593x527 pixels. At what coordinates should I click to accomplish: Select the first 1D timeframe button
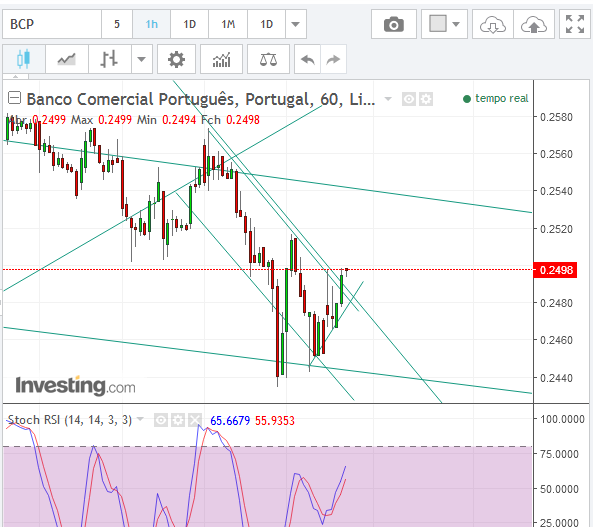click(189, 24)
